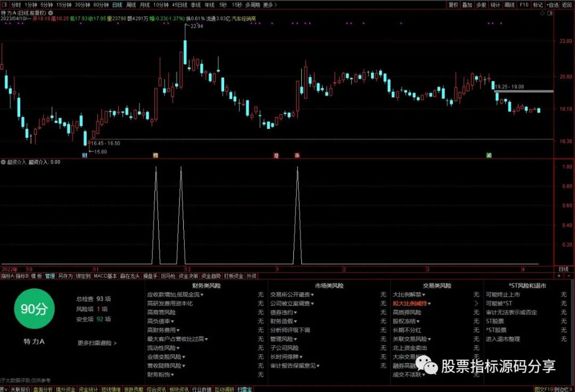Click the minus zoom icon at indicator bar right
575x392 pixels.
[x=569, y=276]
